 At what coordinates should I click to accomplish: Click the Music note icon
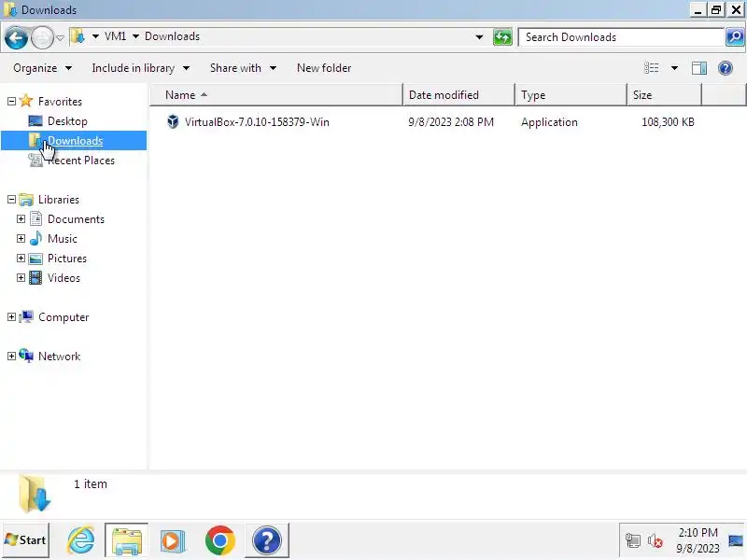(x=35, y=239)
